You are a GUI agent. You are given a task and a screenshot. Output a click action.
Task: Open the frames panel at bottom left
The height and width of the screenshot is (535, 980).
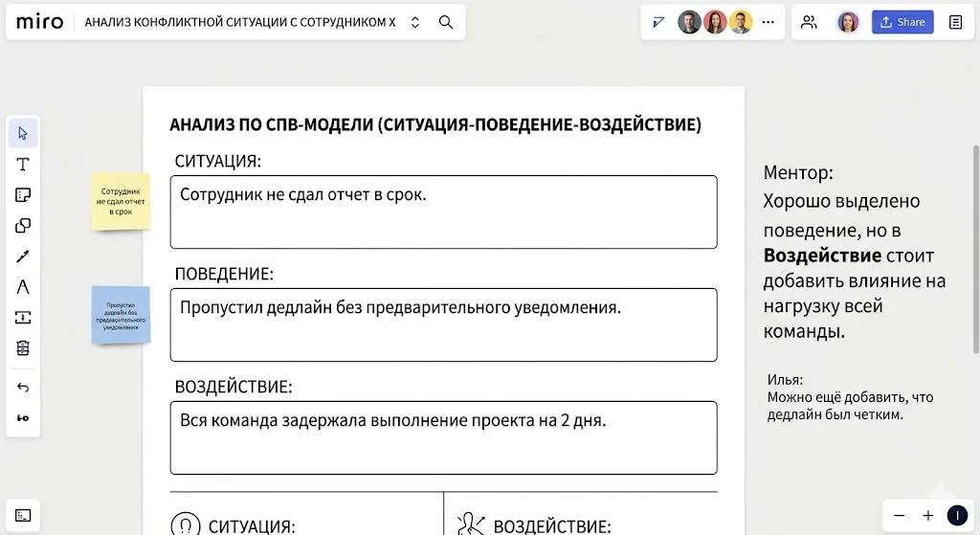pos(23,516)
